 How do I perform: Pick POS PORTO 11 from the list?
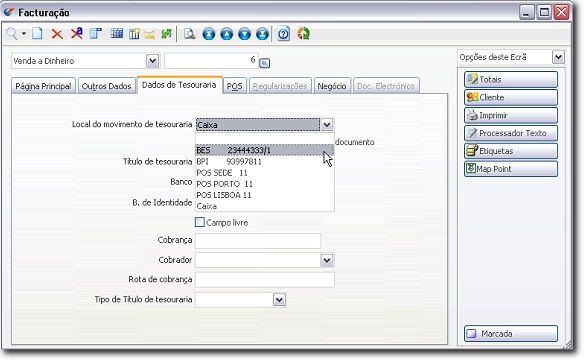(x=264, y=184)
